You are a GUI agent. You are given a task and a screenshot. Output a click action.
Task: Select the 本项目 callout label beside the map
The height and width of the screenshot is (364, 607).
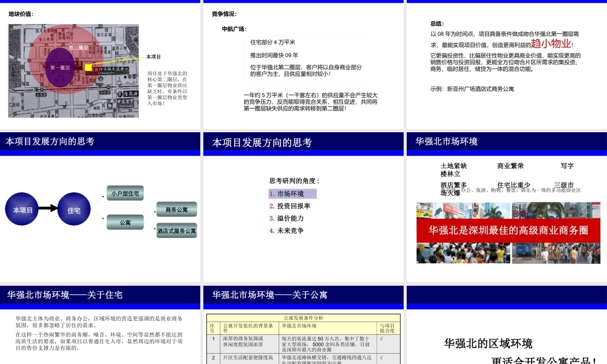(154, 57)
